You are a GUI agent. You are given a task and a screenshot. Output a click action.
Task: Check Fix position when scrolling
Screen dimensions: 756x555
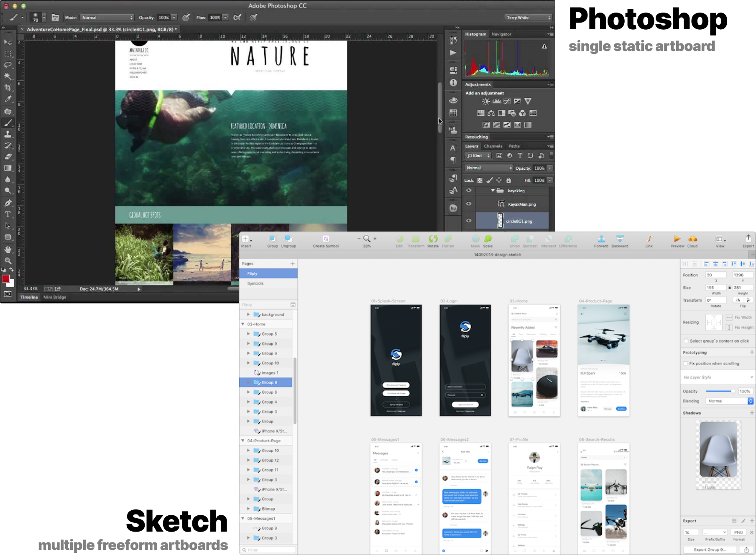(686, 364)
